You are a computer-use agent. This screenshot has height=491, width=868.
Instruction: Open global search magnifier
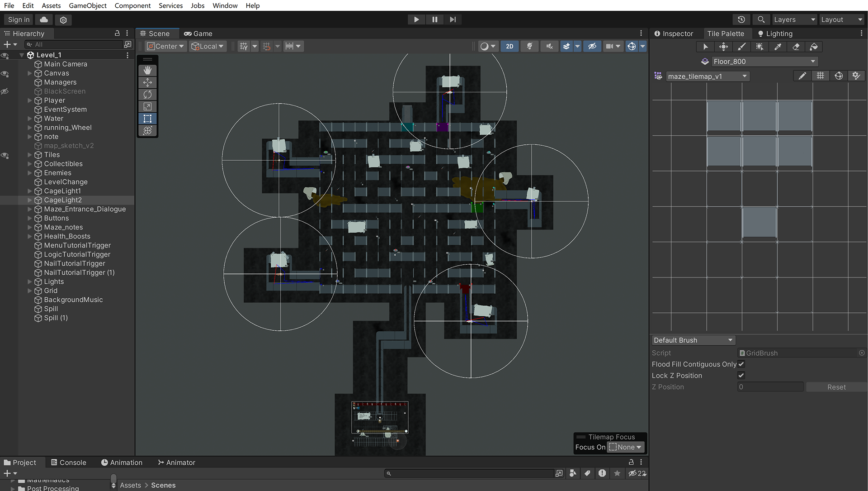[x=761, y=19]
